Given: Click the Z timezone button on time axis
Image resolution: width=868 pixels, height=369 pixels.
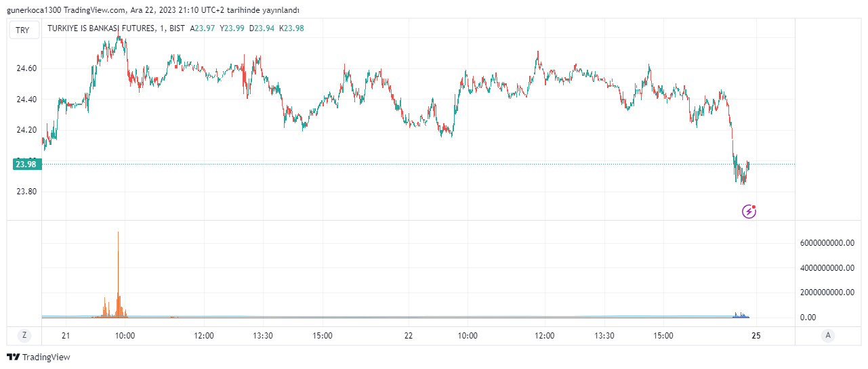Looking at the screenshot, I should (24, 335).
